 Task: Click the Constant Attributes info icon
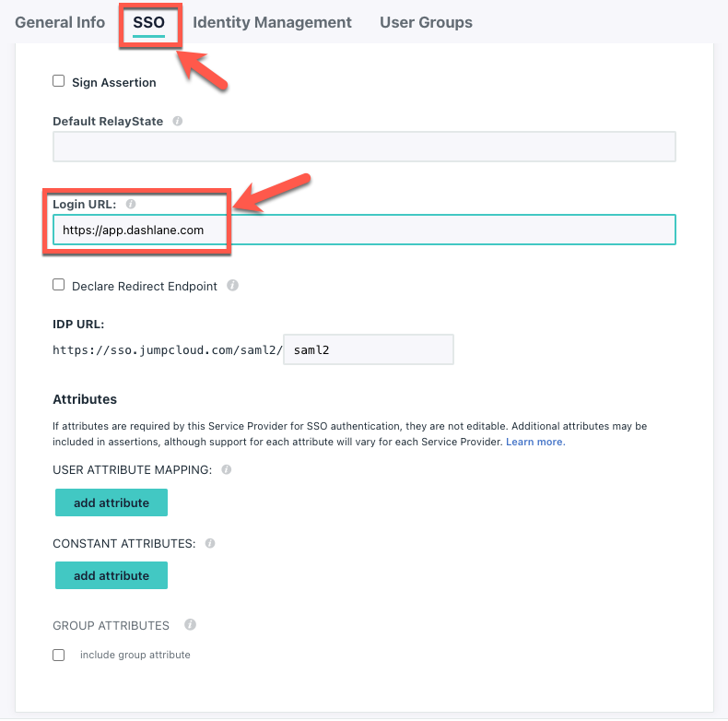coord(210,543)
